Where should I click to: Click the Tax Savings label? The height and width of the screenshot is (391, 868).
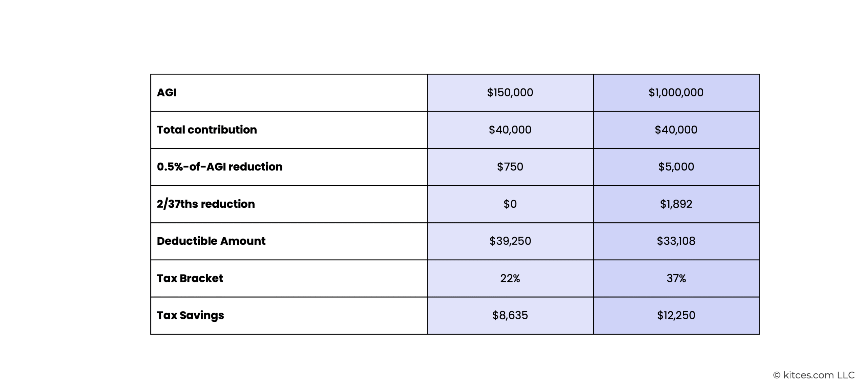190,316
